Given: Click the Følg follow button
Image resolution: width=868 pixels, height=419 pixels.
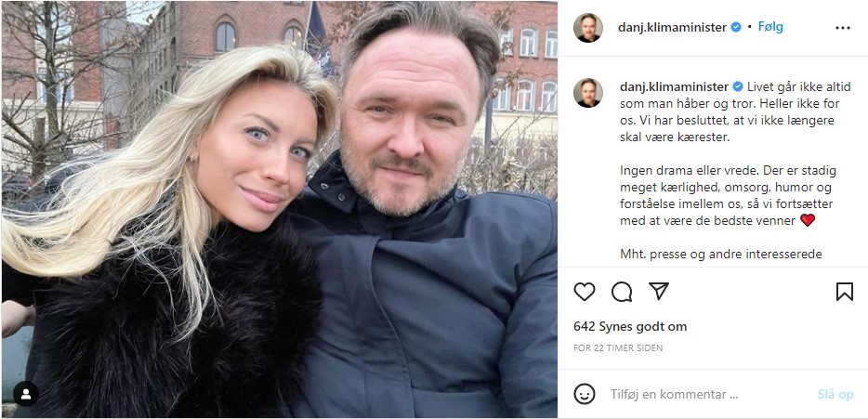Looking at the screenshot, I should coord(770,27).
